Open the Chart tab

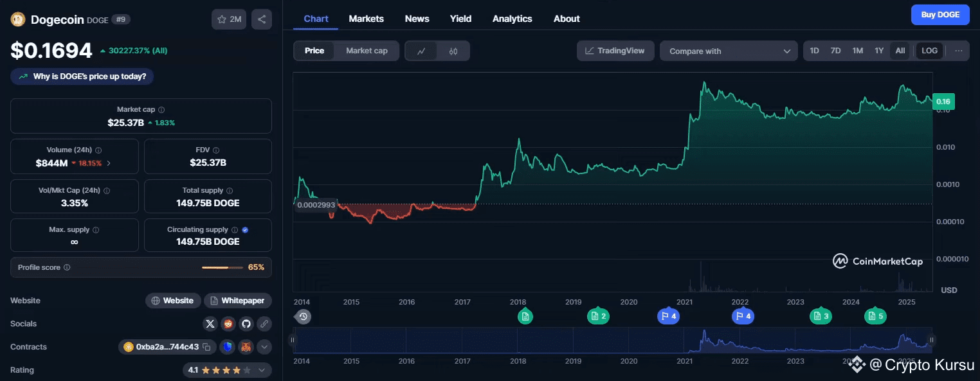coord(316,19)
